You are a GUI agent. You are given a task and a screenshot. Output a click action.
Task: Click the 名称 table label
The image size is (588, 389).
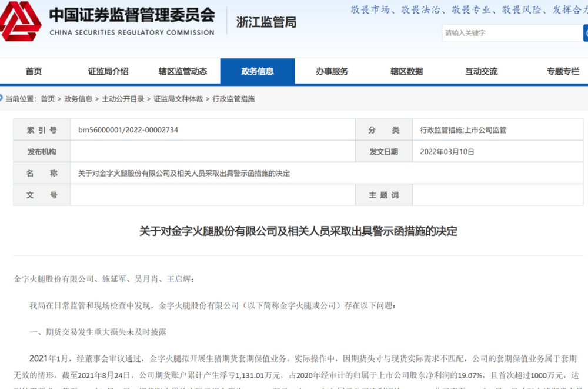[x=42, y=174]
